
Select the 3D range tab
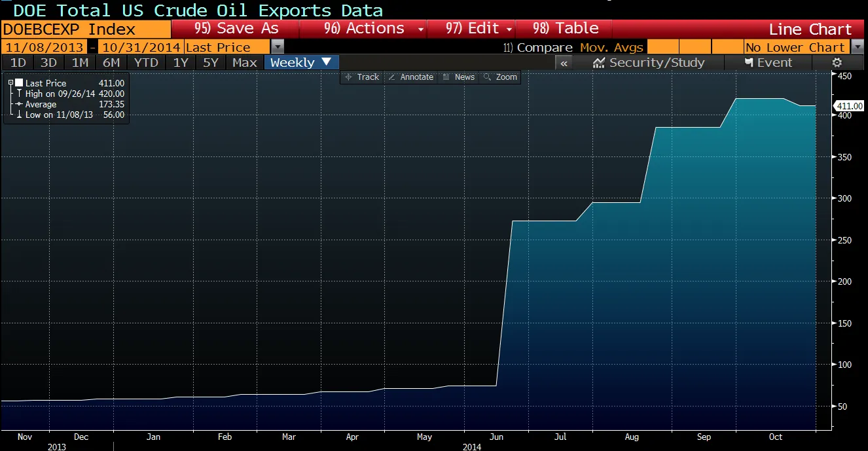pyautogui.click(x=48, y=63)
